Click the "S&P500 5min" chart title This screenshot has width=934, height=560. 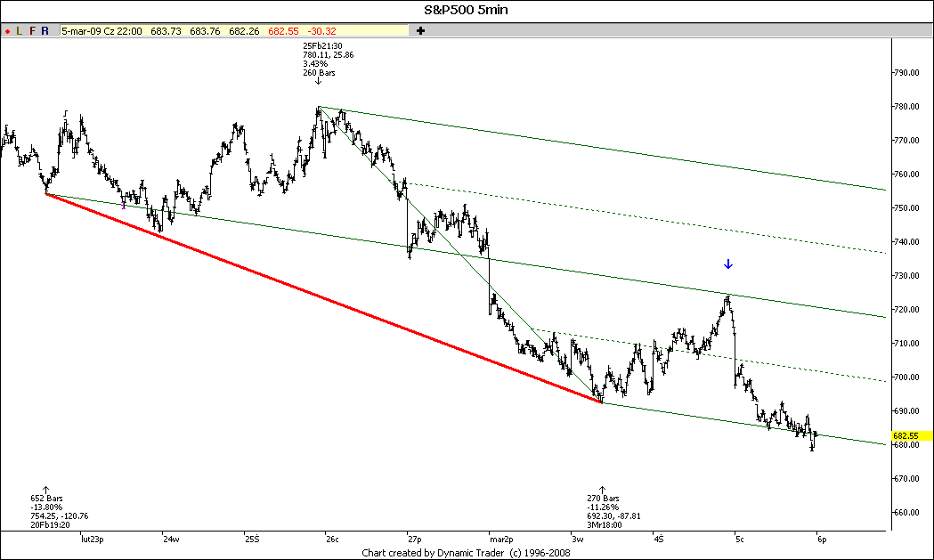click(466, 10)
